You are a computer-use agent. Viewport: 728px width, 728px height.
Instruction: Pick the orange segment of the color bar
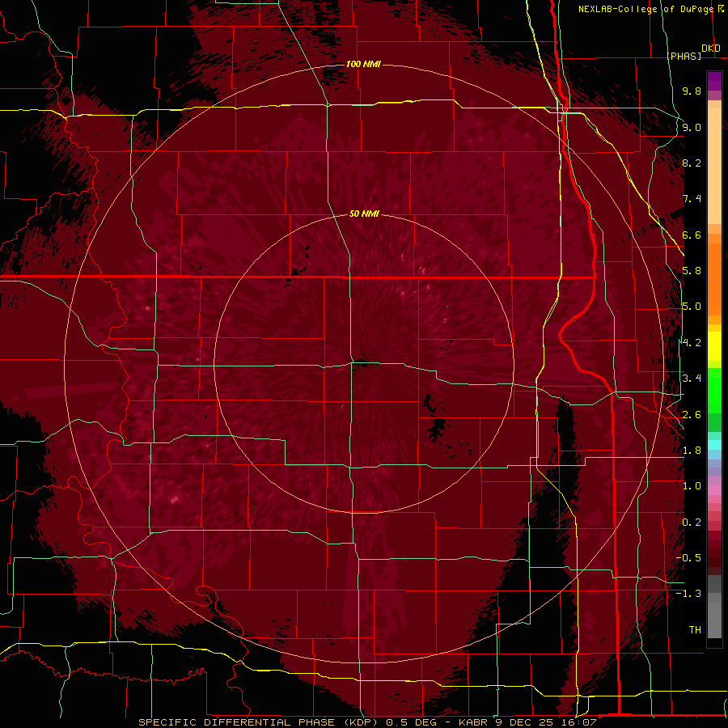tap(714, 278)
